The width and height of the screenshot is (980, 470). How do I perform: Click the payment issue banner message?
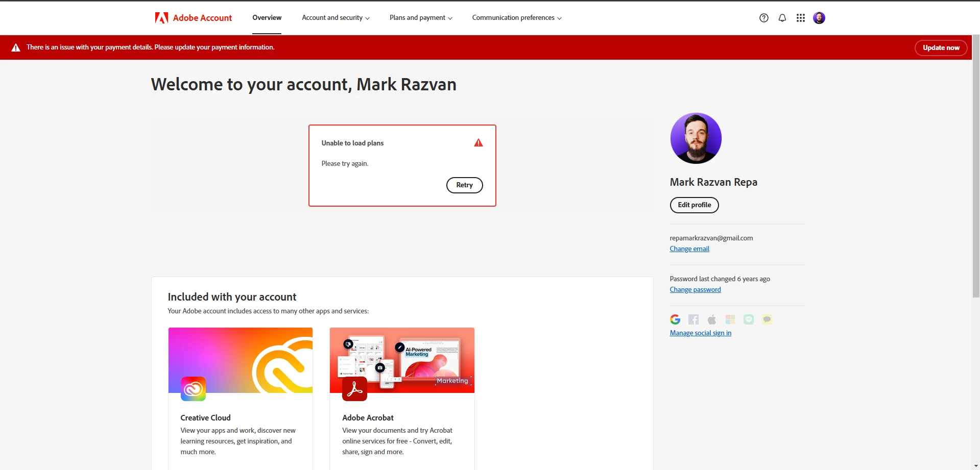pyautogui.click(x=150, y=47)
